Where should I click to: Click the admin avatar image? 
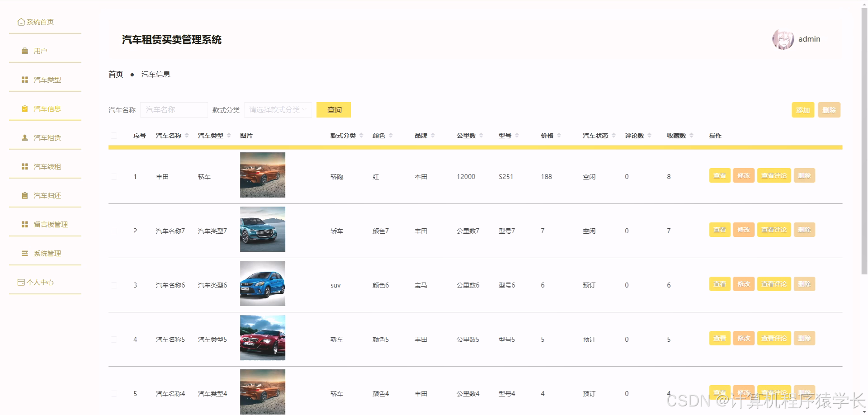click(783, 39)
